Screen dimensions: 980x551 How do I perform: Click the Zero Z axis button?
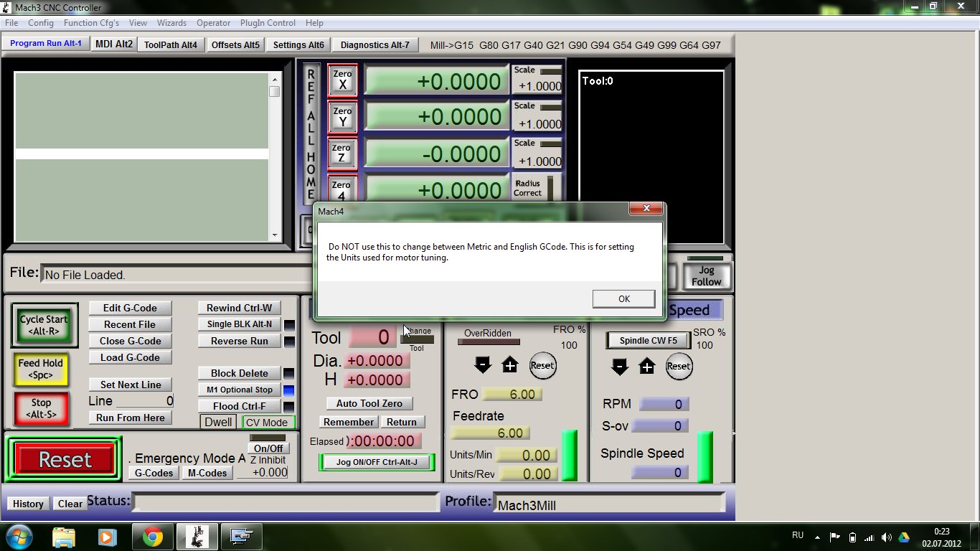coord(342,154)
